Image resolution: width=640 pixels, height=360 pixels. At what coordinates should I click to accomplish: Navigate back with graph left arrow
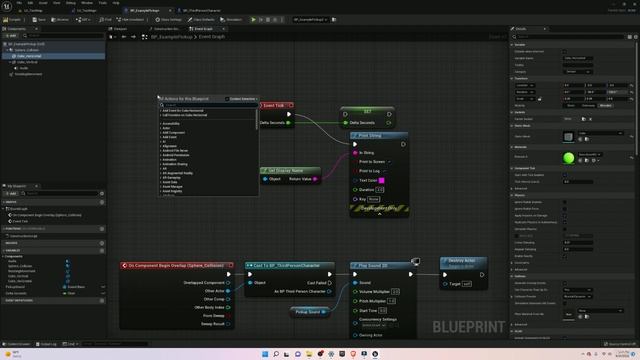124,37
